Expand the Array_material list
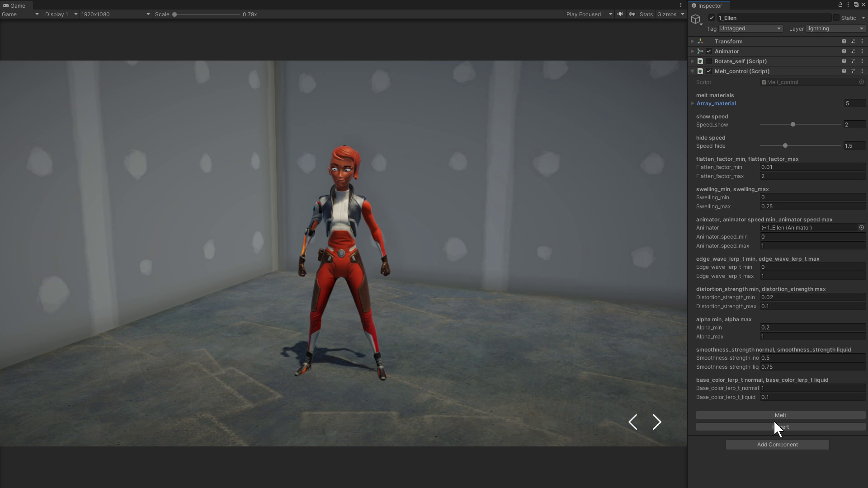The height and width of the screenshot is (488, 868). pos(692,103)
